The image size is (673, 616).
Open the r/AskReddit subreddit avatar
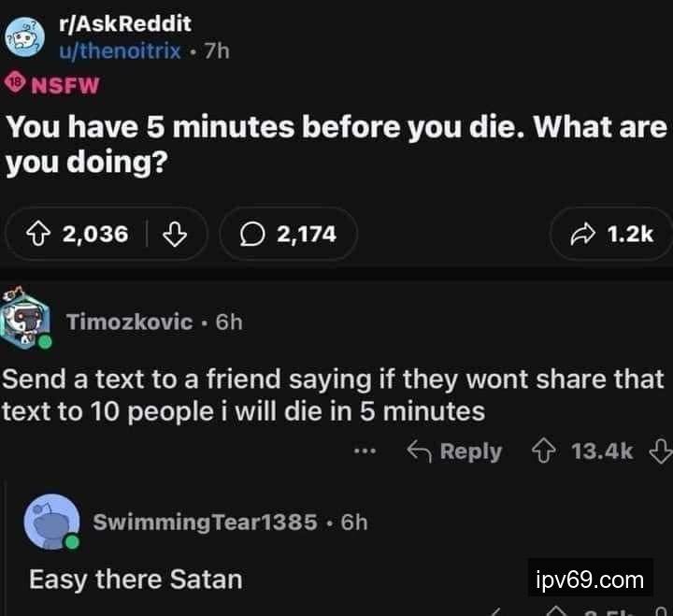[x=25, y=36]
